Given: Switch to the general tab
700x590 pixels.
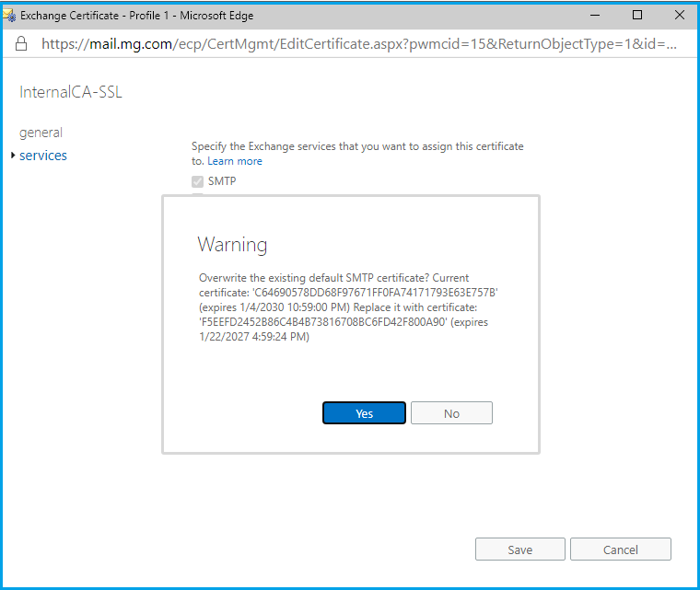Looking at the screenshot, I should [41, 133].
